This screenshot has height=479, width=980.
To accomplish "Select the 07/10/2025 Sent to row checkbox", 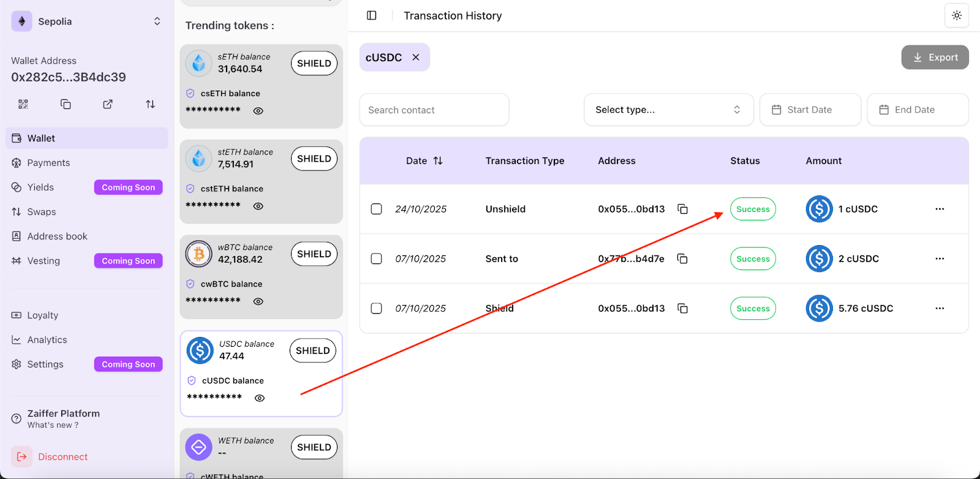I will pyautogui.click(x=377, y=258).
